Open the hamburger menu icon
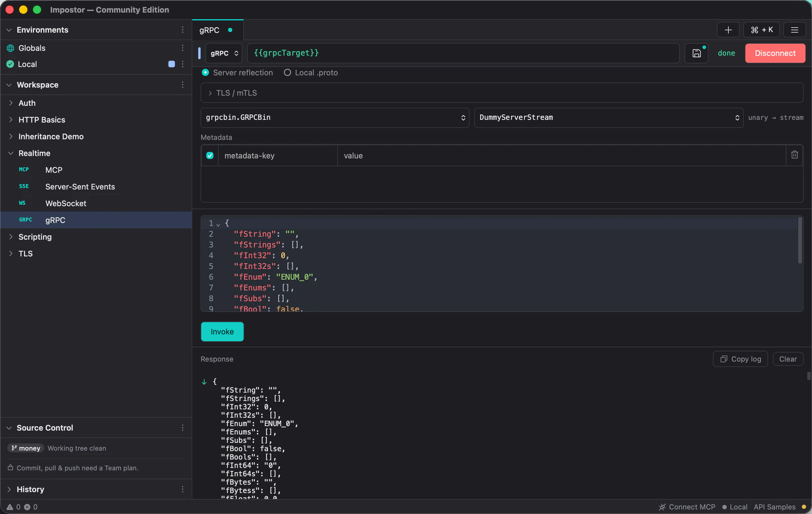 (794, 30)
